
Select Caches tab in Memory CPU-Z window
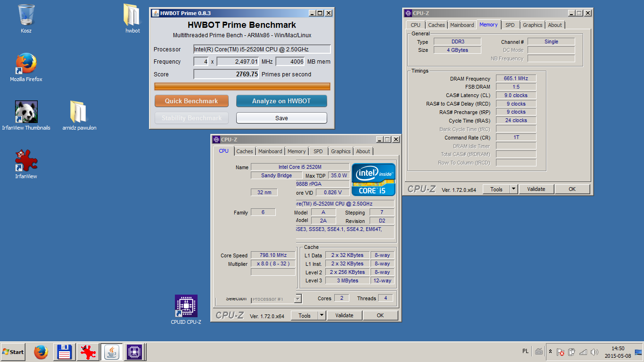coord(437,25)
